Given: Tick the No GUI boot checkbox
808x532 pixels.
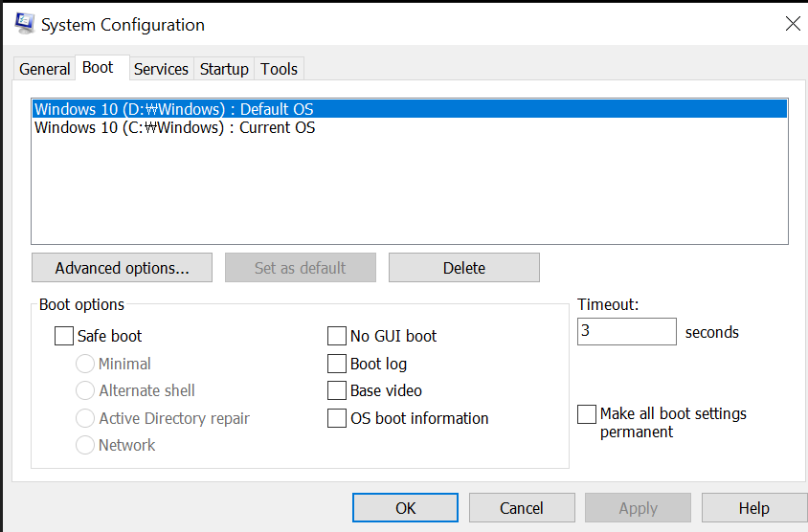Looking at the screenshot, I should coord(337,336).
